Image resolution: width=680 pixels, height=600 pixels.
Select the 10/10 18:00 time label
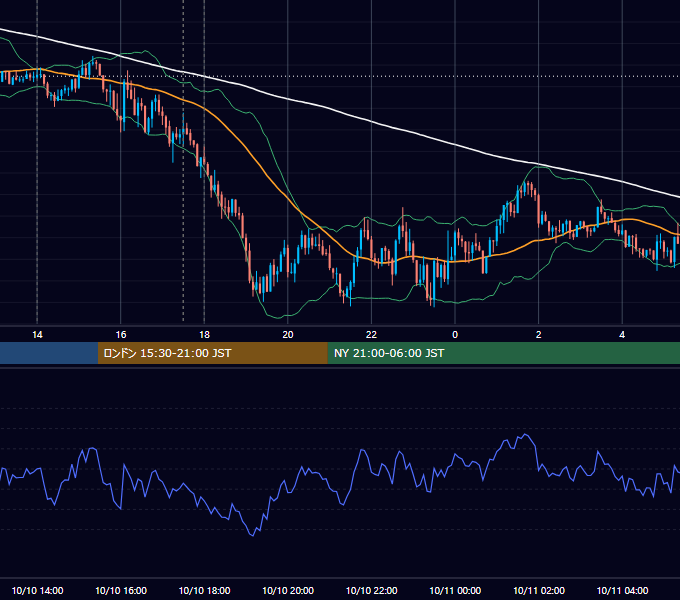(x=204, y=590)
